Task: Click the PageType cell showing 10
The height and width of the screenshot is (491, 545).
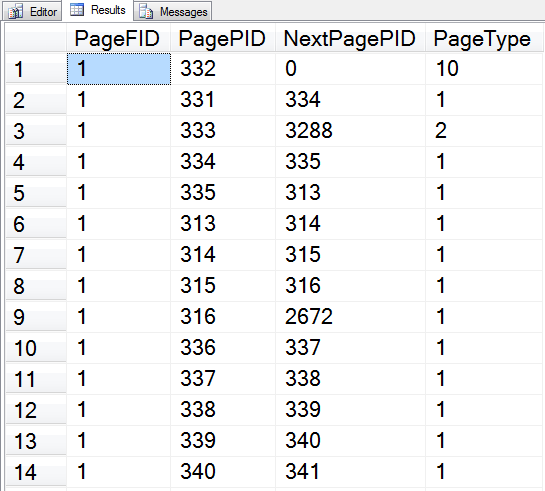Action: [x=485, y=68]
